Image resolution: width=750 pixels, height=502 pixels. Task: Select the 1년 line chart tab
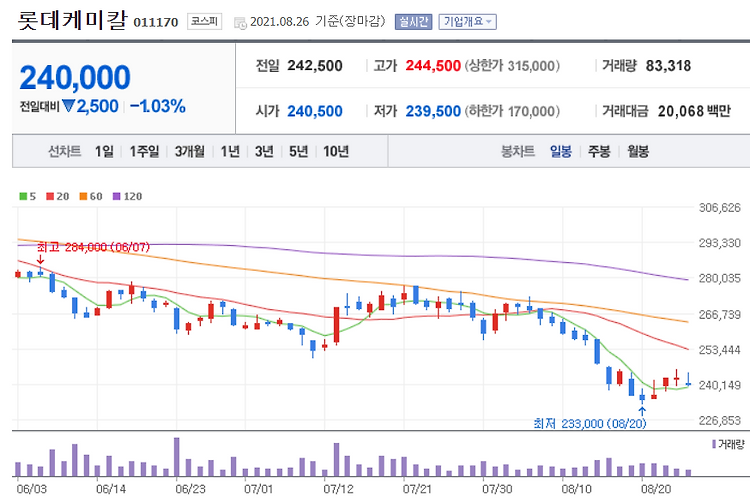pos(230,152)
